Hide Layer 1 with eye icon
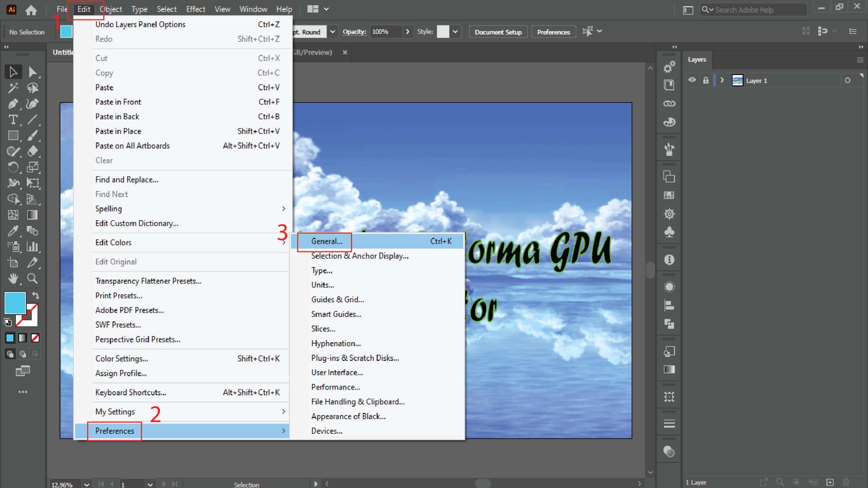The width and height of the screenshot is (868, 488). 692,80
